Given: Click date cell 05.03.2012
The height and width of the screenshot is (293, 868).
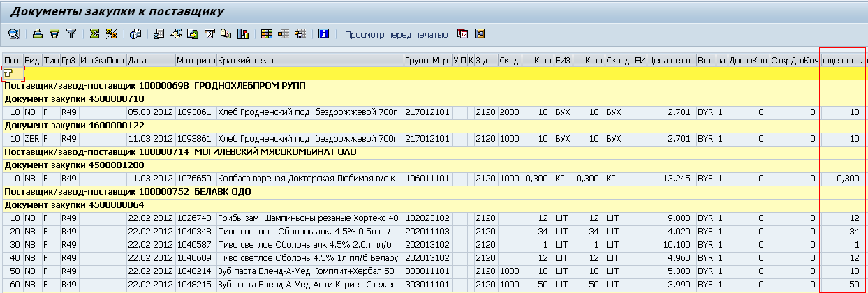Looking at the screenshot, I should click(x=150, y=112).
